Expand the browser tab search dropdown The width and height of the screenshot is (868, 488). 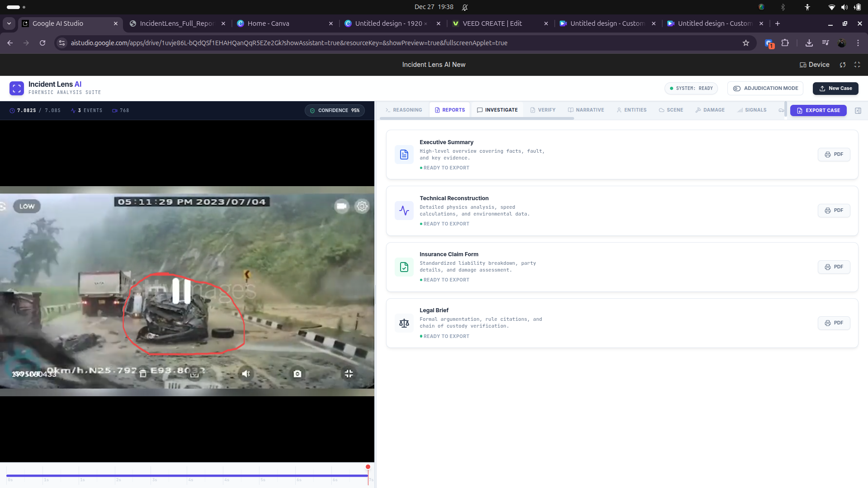[9, 23]
